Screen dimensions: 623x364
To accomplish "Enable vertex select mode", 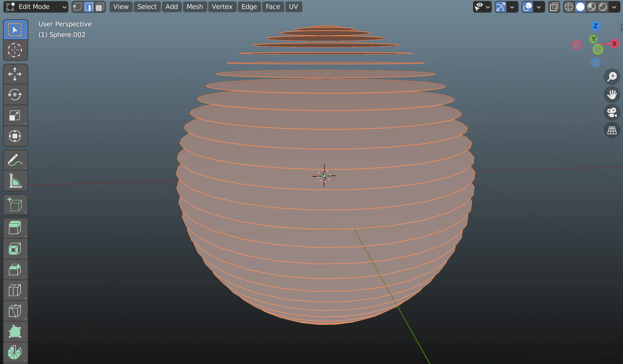I will [x=77, y=7].
